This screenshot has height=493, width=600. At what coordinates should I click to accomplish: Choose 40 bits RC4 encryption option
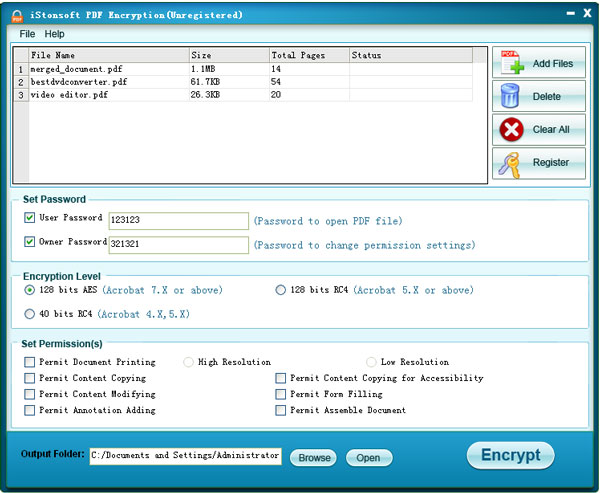pos(30,314)
